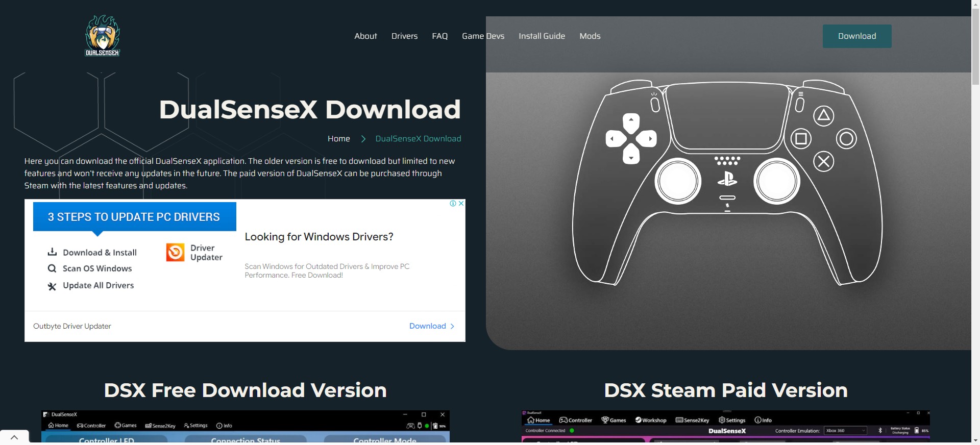Click the orange Driver Updater logo icon
Viewport: 980px width, 445px height.
pos(175,252)
